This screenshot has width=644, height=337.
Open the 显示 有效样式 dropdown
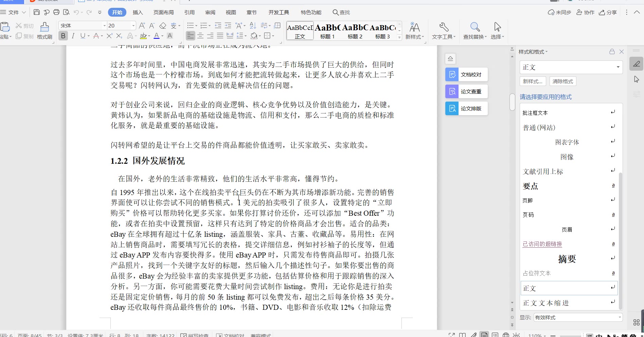[x=578, y=317]
